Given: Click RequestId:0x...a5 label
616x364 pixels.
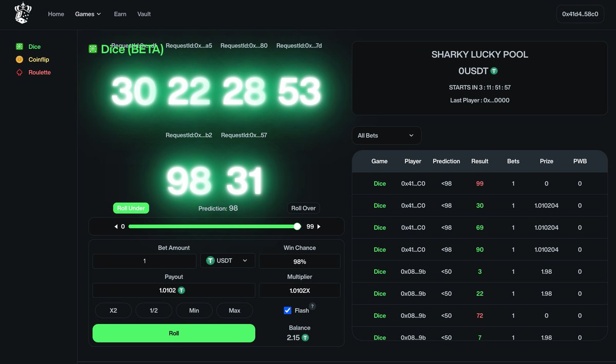Looking at the screenshot, I should click(x=189, y=46).
